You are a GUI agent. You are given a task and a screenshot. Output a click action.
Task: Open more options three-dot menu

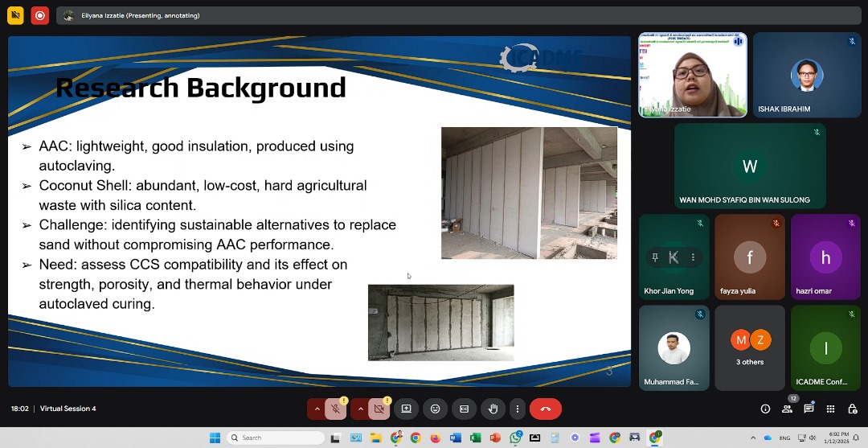(x=518, y=409)
